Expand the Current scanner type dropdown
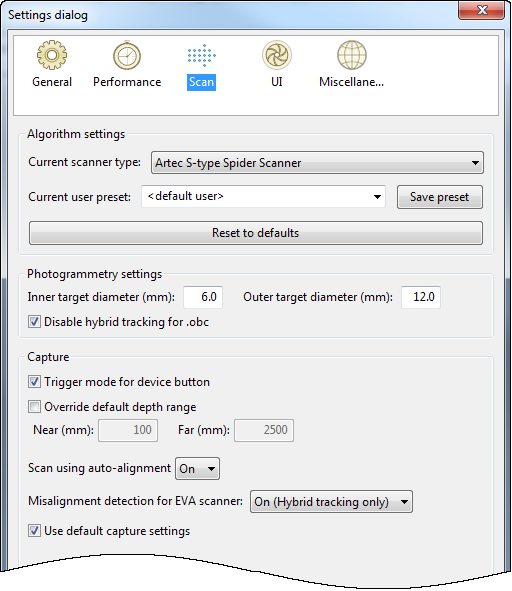The height and width of the screenshot is (591, 512). click(x=317, y=163)
